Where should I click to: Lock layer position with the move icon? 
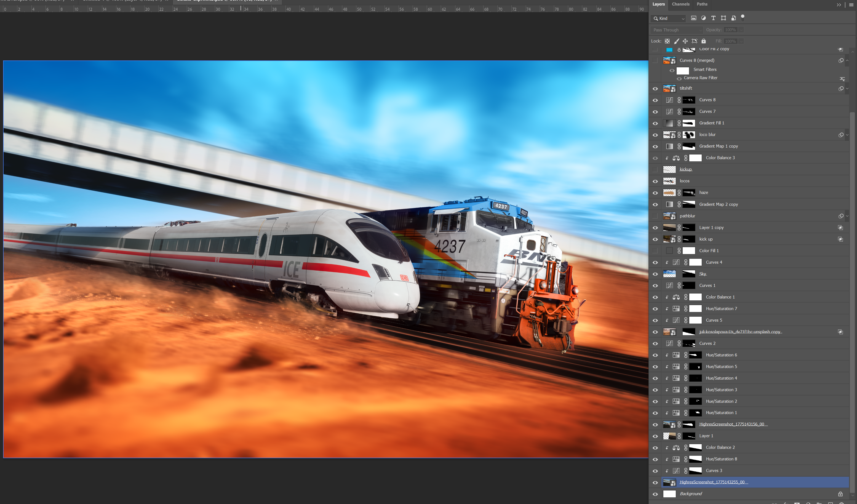pyautogui.click(x=685, y=41)
